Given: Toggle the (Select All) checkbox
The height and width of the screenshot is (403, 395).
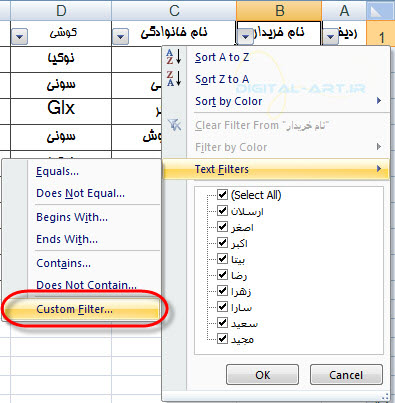Looking at the screenshot, I should pyautogui.click(x=222, y=194).
